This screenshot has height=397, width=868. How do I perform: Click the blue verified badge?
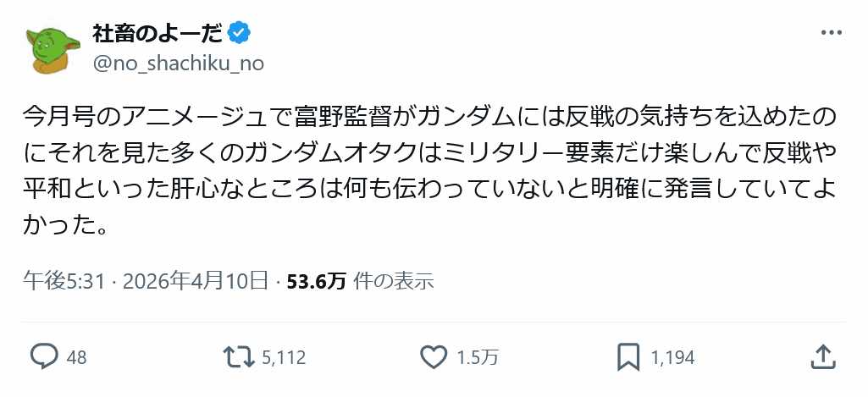pyautogui.click(x=240, y=33)
